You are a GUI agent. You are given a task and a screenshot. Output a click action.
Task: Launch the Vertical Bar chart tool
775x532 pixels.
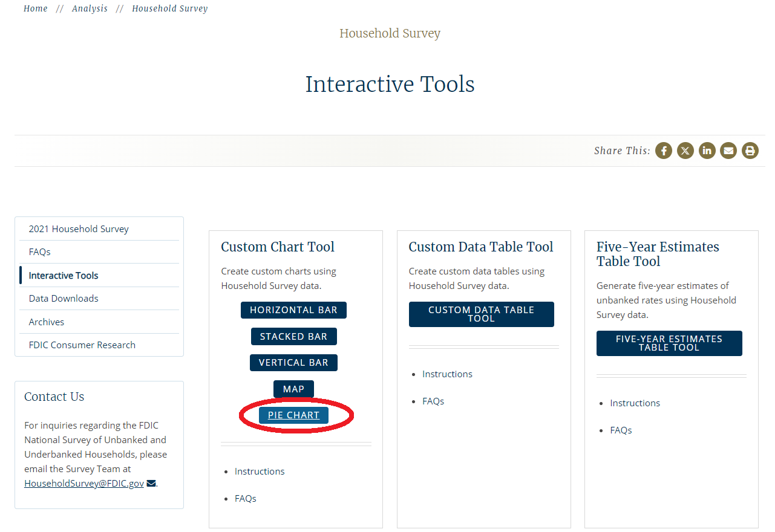(x=293, y=363)
